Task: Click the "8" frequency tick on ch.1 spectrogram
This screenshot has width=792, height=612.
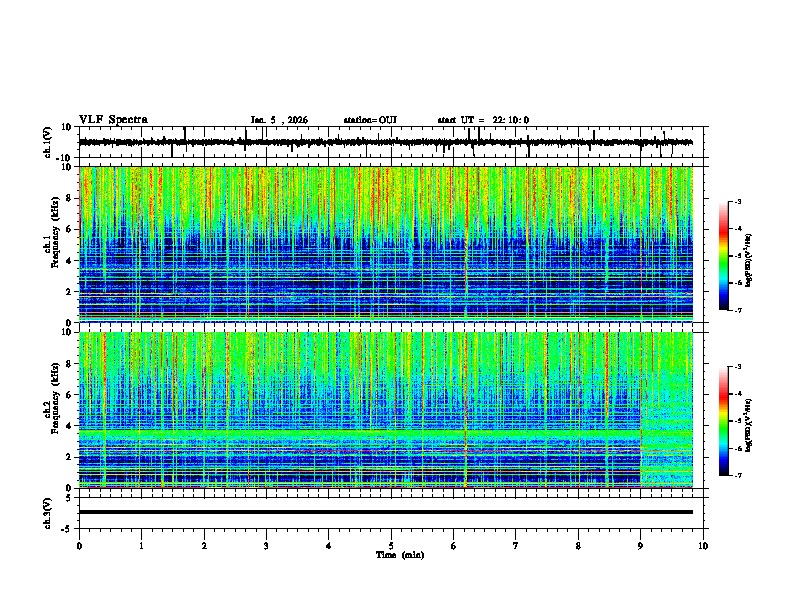Action: [x=69, y=198]
